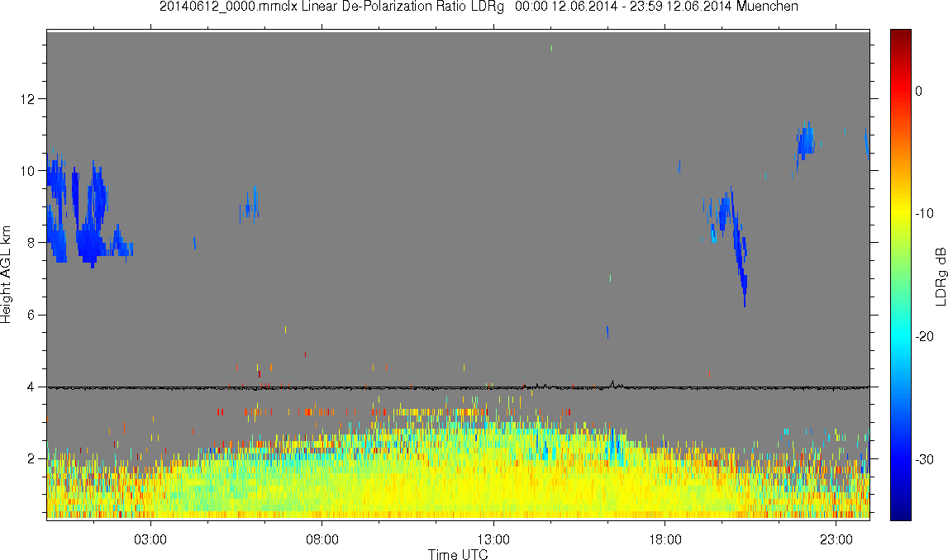
Task: Click the '18:00' time axis label
Action: click(x=665, y=539)
